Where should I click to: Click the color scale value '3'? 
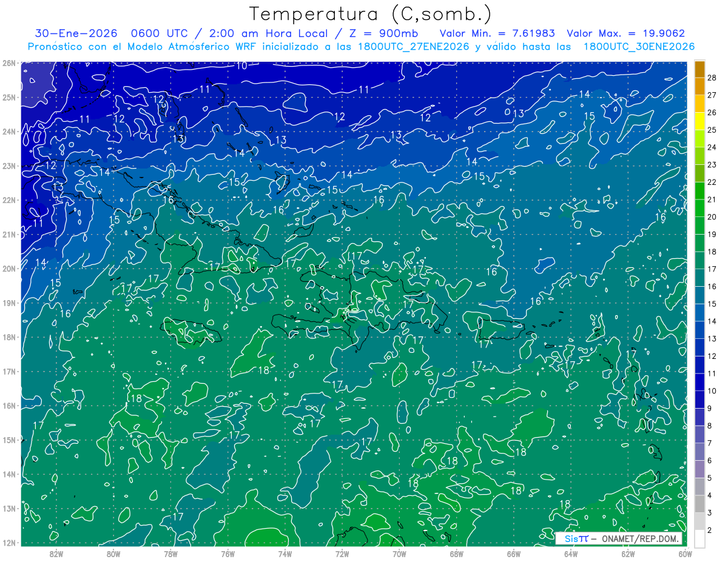coord(710,513)
